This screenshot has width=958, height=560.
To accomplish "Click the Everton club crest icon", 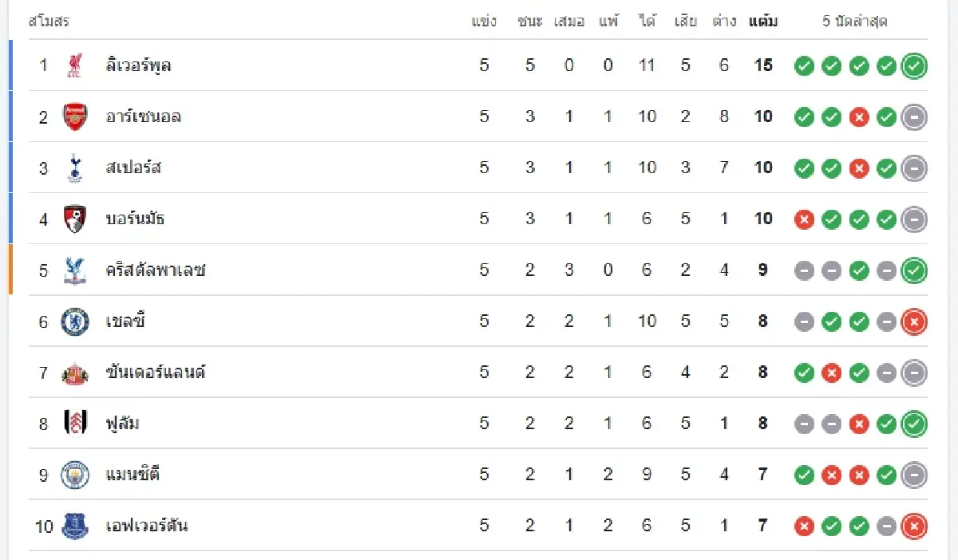I will click(x=75, y=526).
